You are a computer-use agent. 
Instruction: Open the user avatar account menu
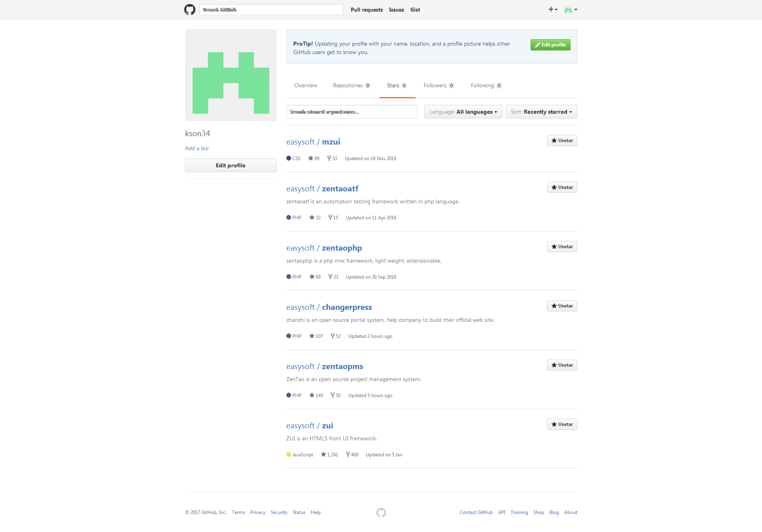click(571, 10)
